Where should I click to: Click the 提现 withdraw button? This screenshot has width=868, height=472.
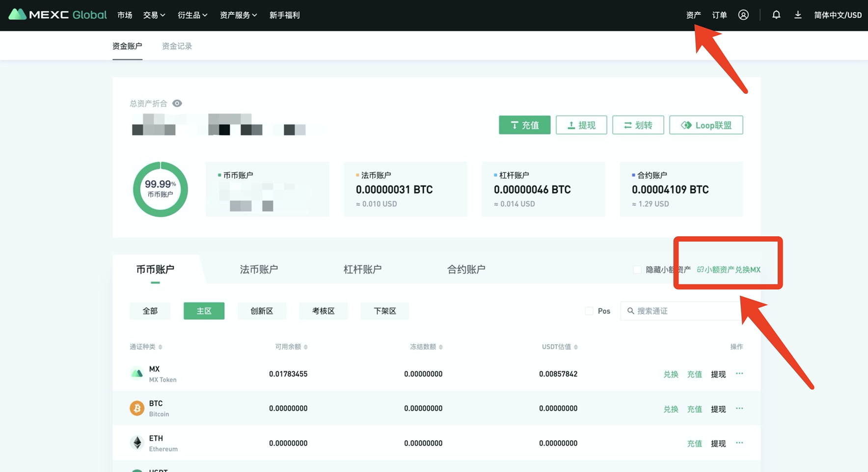[581, 125]
